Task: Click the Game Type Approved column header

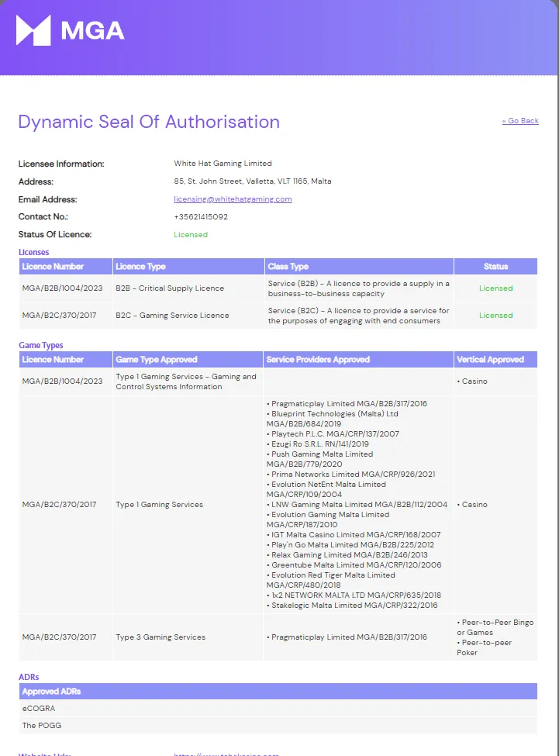Action: click(157, 360)
